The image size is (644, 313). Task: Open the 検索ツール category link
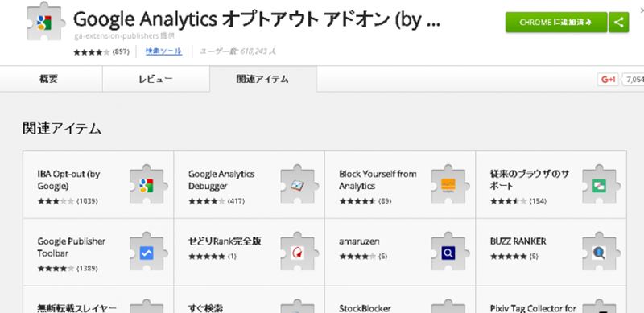pos(163,51)
